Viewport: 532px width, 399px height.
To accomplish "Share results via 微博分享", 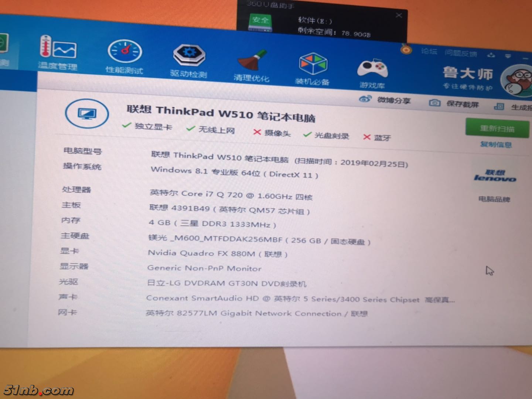I will tap(386, 100).
